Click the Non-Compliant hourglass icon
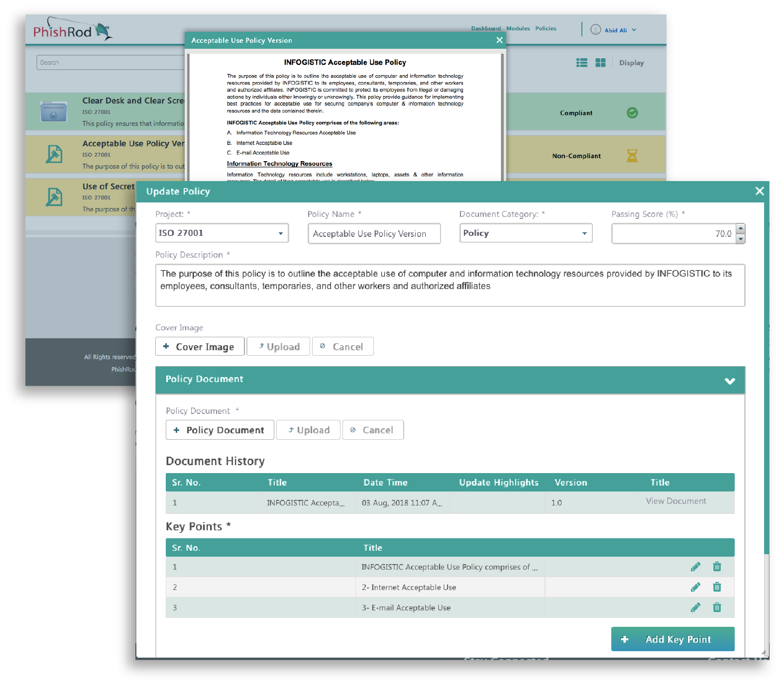Viewport: 784px width, 686px height. pyautogui.click(x=632, y=156)
